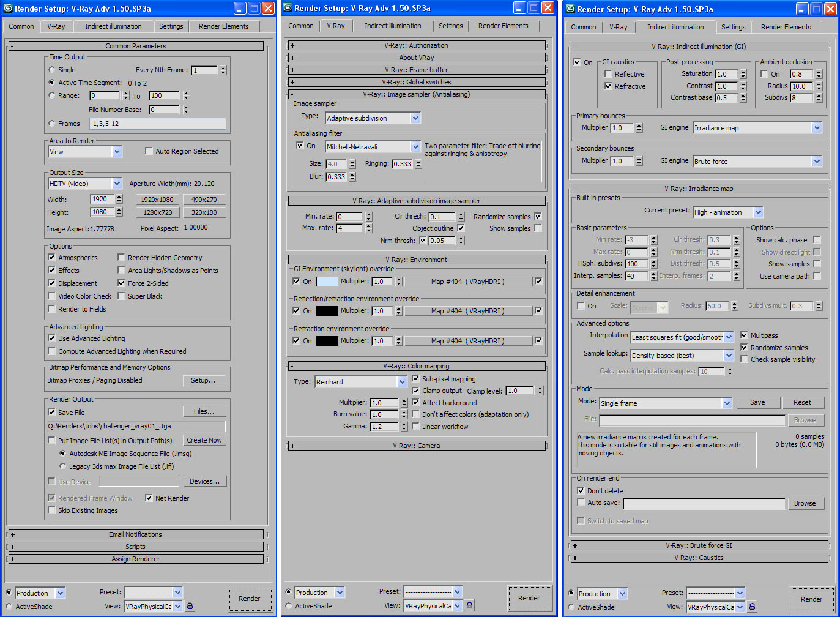
Task: Expand V-Ray Frame buffer rollout
Action: point(417,70)
